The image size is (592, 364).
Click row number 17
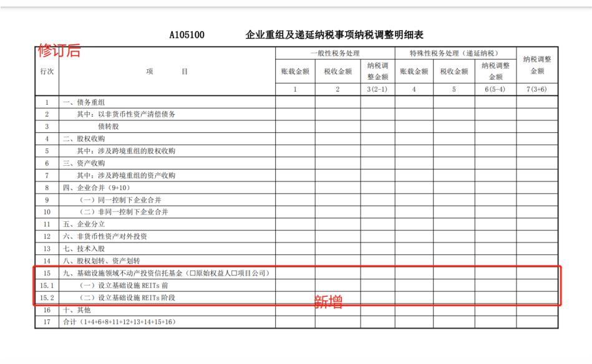(x=47, y=322)
